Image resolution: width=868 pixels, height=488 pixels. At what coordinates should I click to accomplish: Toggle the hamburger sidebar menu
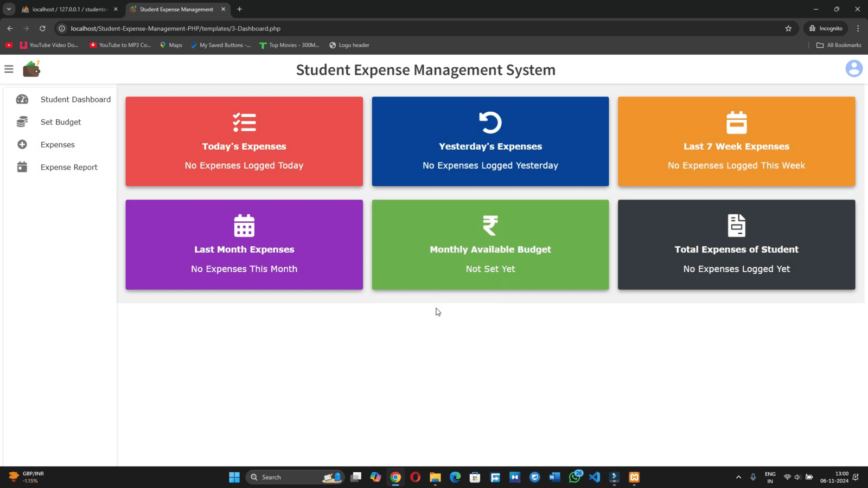point(9,69)
